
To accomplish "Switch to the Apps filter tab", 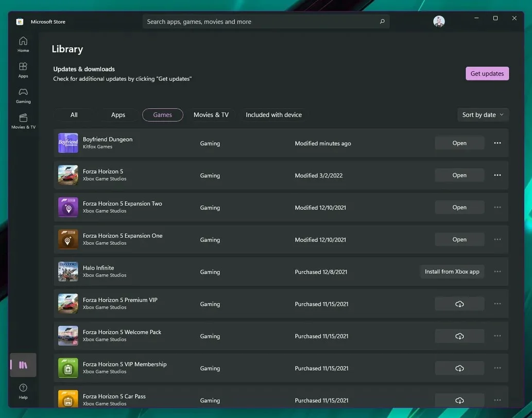I will [118, 115].
